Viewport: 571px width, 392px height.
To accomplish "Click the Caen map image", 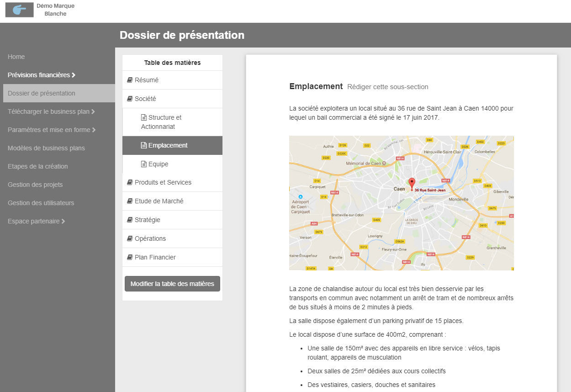I will [402, 203].
